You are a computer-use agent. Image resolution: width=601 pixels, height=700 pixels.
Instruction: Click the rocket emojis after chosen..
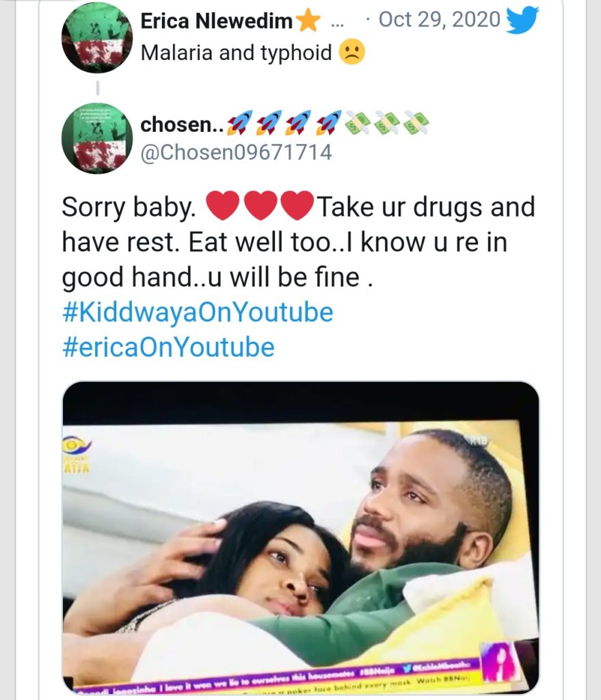coord(283,124)
